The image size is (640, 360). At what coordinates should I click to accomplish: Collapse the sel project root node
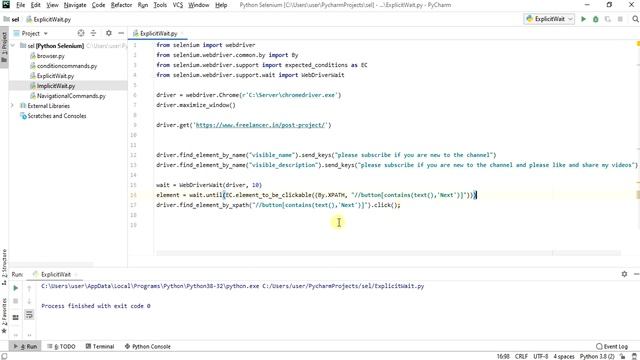point(13,46)
